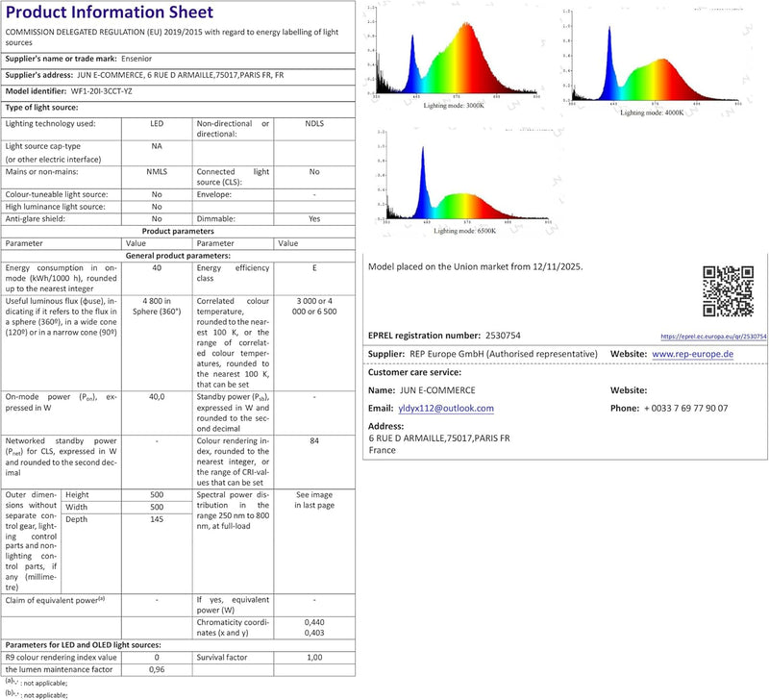Click the lumen maintenance factor value 0,96
The height and width of the screenshot is (700, 769).
157,669
